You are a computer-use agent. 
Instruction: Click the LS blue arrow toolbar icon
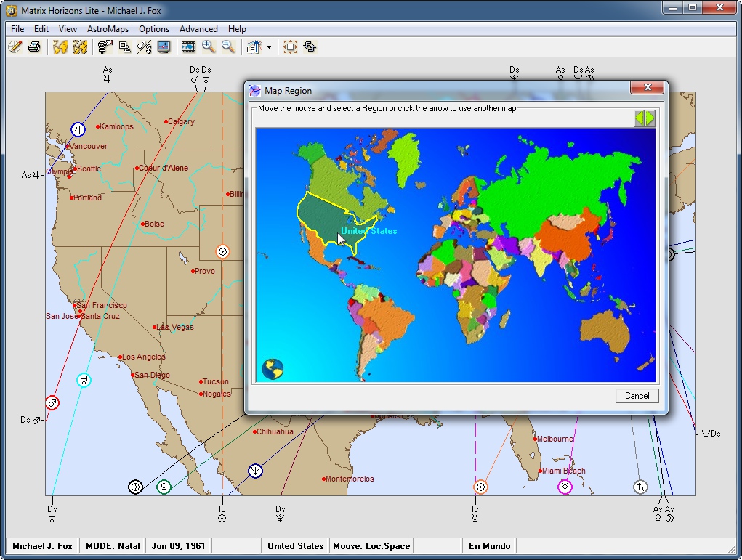pyautogui.click(x=254, y=46)
